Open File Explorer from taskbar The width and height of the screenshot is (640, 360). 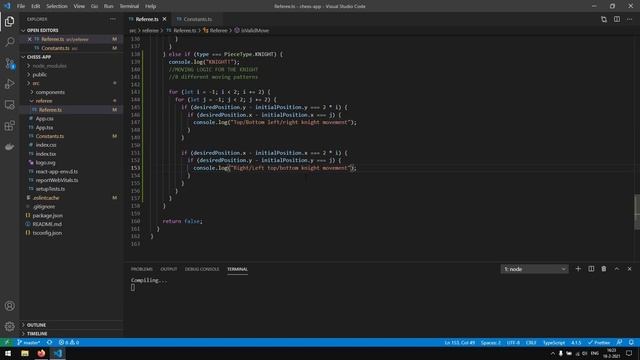point(25,353)
